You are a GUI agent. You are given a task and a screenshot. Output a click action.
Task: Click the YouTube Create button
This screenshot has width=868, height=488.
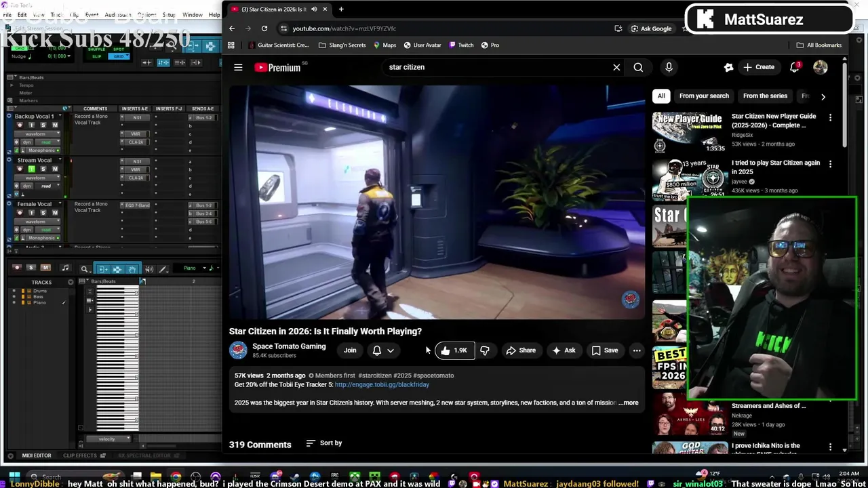pos(759,67)
